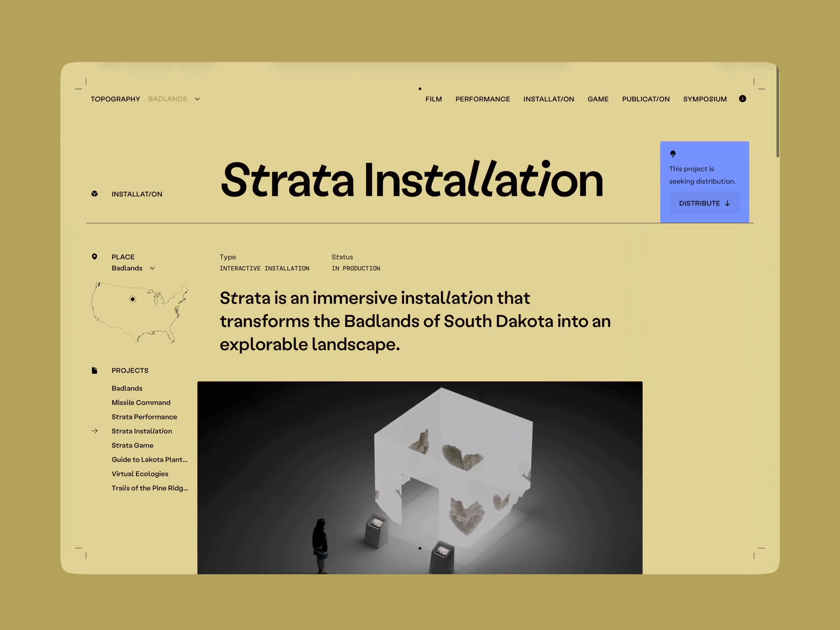
Task: Open the Trails of the Pine Ridg... project
Action: pyautogui.click(x=150, y=488)
